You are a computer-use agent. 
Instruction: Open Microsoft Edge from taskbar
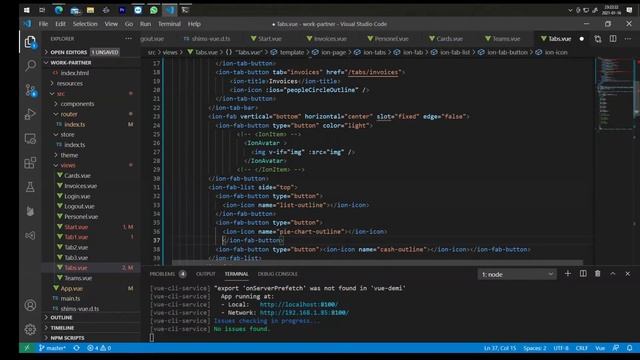[x=59, y=10]
